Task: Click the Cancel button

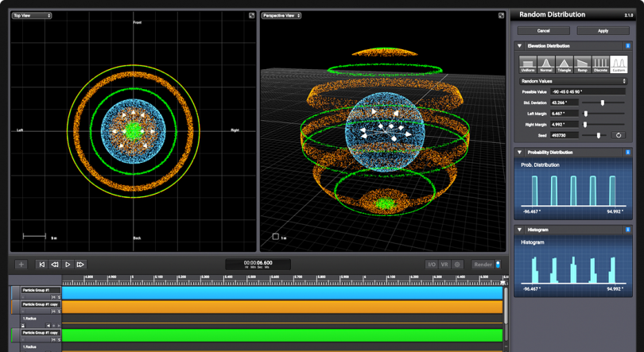Action: pyautogui.click(x=543, y=30)
